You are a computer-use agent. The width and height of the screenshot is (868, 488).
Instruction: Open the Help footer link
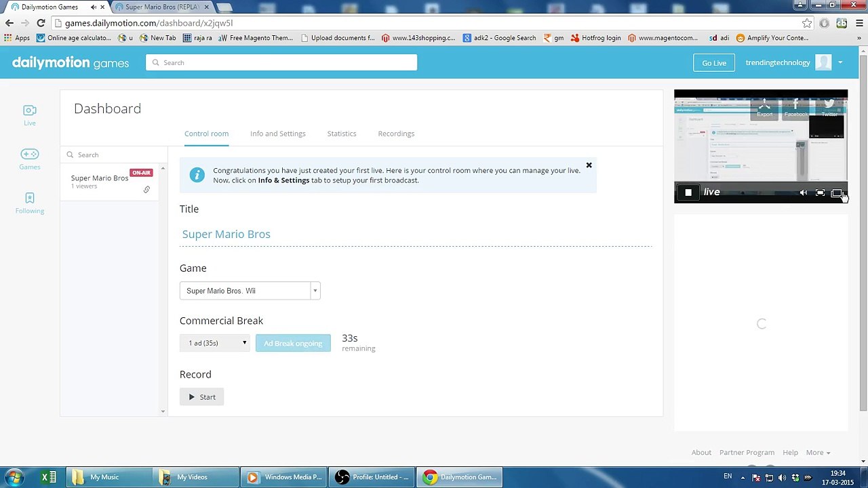pyautogui.click(x=790, y=453)
